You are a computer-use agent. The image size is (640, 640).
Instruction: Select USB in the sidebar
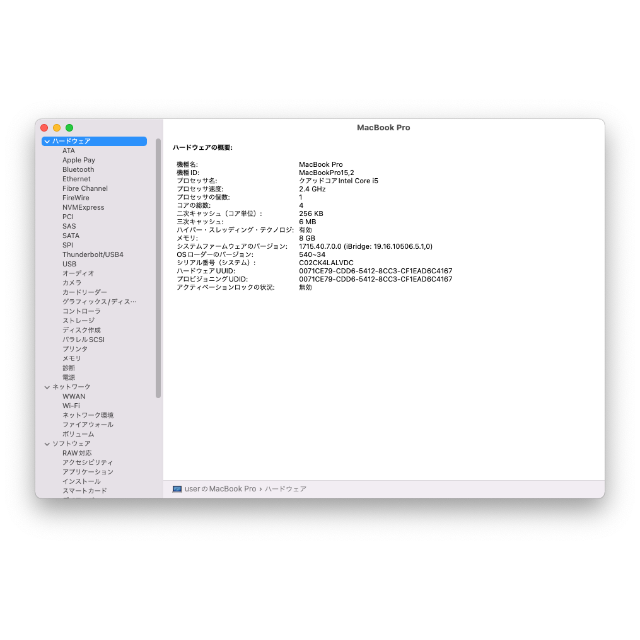pos(69,264)
